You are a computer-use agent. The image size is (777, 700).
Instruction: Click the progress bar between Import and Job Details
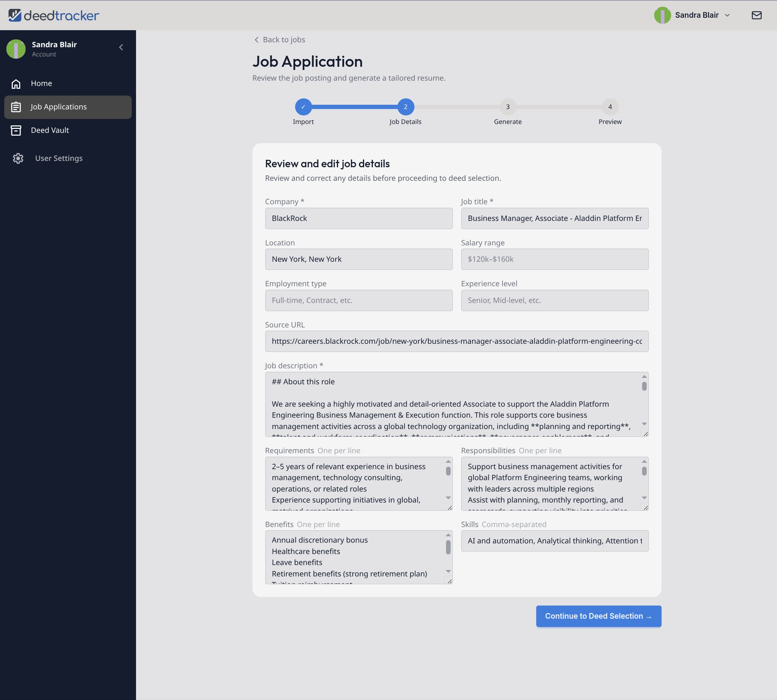[354, 107]
